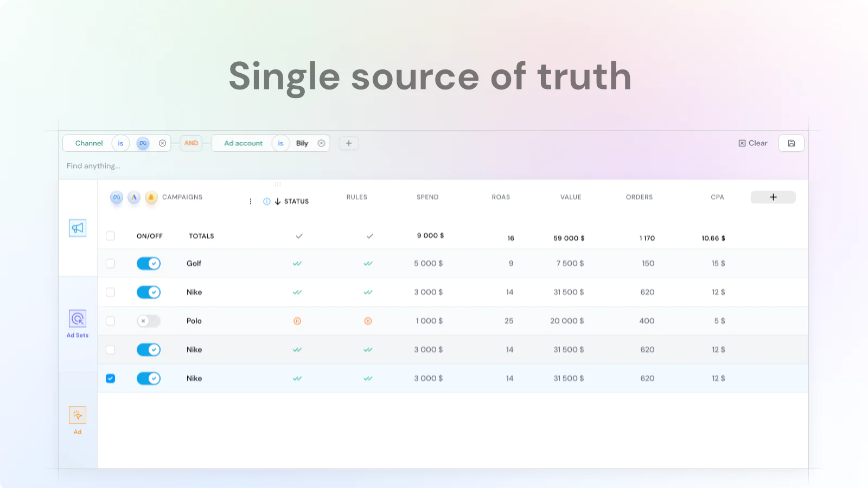The image size is (868, 488).
Task: Remove the Ad account filter with its X icon
Action: tap(321, 143)
